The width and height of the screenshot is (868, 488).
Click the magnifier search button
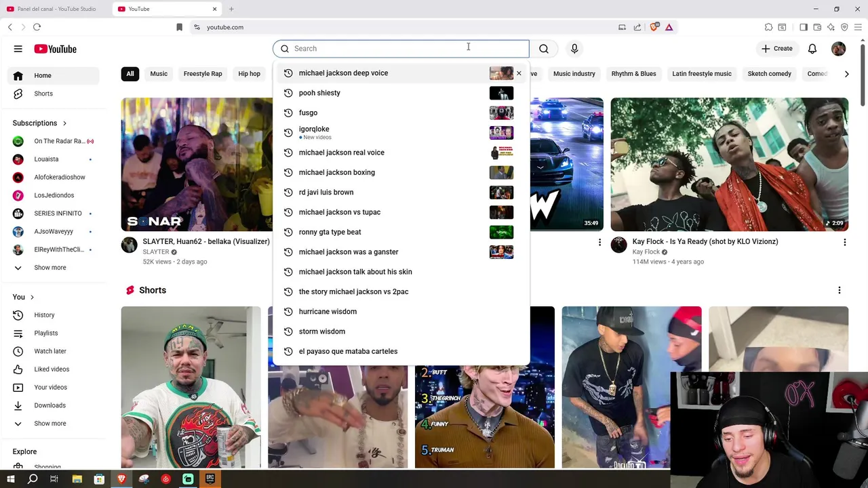pos(544,49)
